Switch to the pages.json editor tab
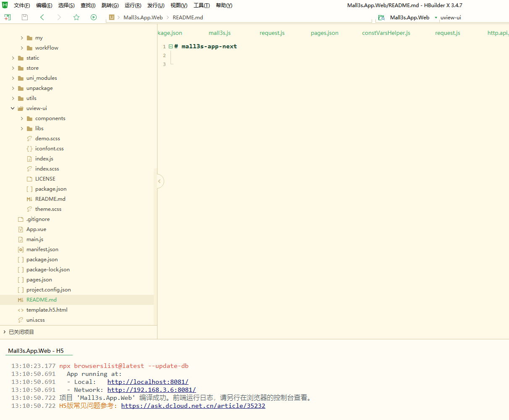 point(325,33)
